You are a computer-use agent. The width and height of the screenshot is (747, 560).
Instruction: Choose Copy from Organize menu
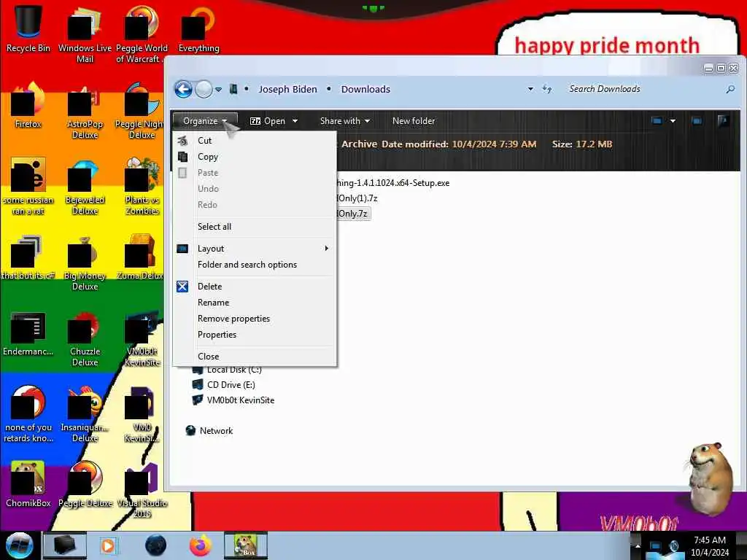pos(255,157)
